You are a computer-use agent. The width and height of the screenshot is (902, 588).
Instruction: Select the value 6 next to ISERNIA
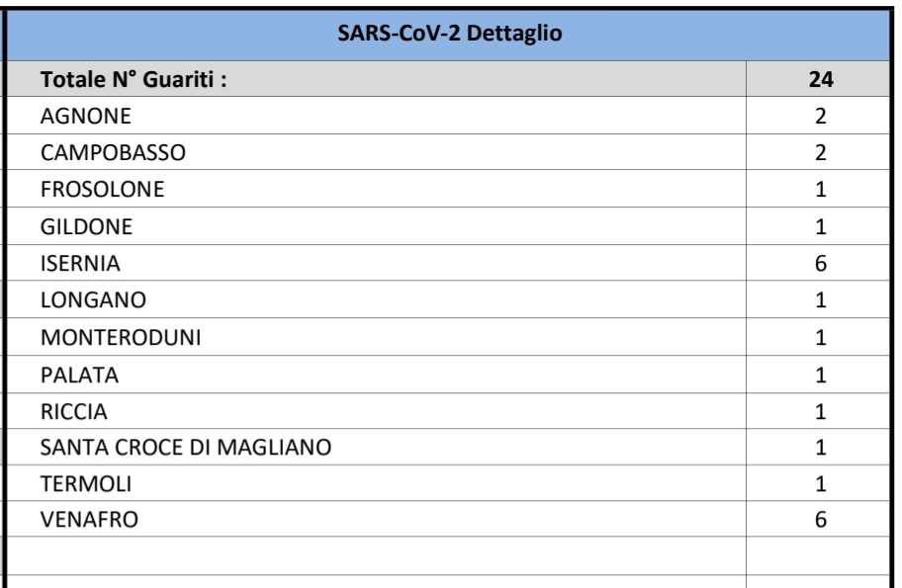coord(820,263)
